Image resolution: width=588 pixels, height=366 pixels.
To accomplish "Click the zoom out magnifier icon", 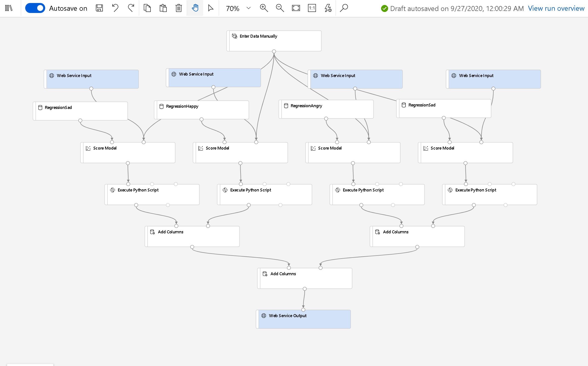I will click(280, 8).
